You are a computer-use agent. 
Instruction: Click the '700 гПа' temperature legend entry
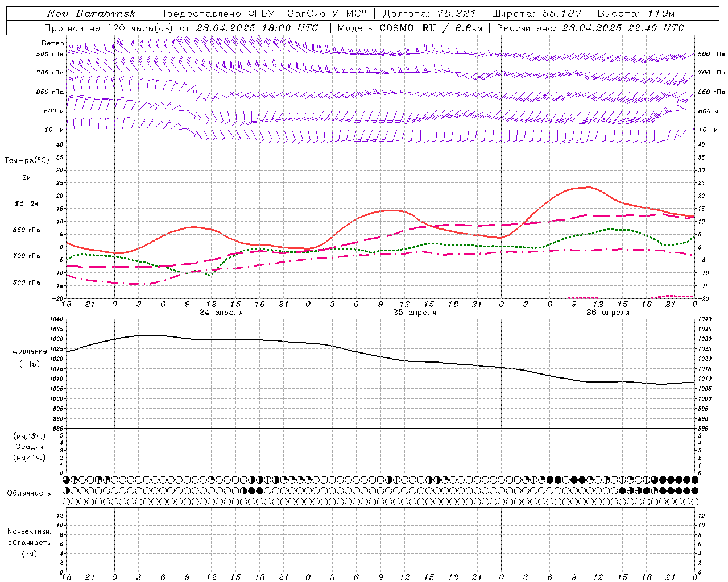tap(27, 256)
